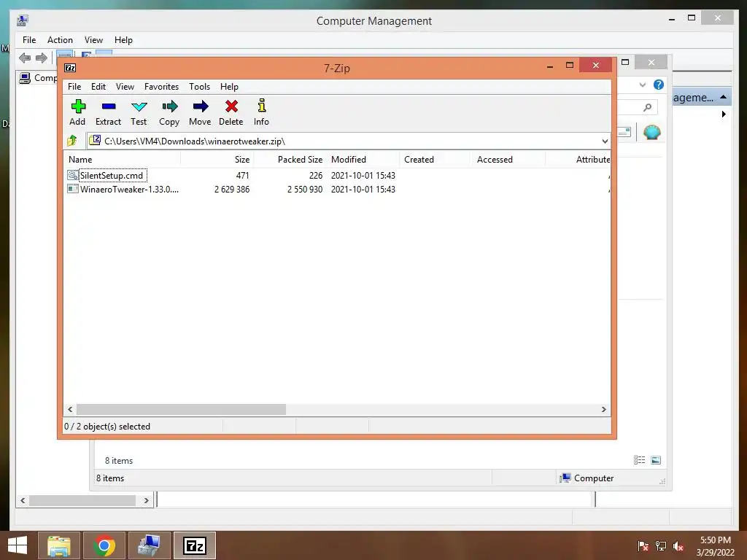Click the Computer tree root in Computer Management

point(39,77)
